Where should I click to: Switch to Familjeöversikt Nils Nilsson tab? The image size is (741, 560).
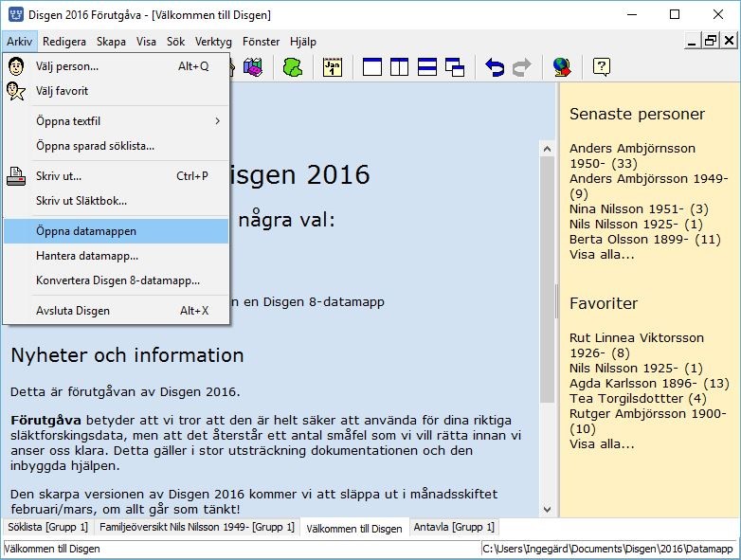pos(196,527)
